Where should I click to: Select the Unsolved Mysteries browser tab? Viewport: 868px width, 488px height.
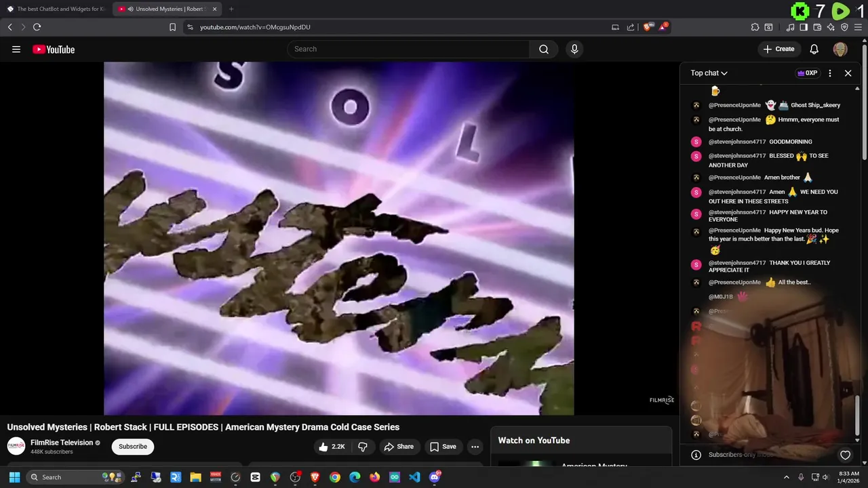click(166, 9)
